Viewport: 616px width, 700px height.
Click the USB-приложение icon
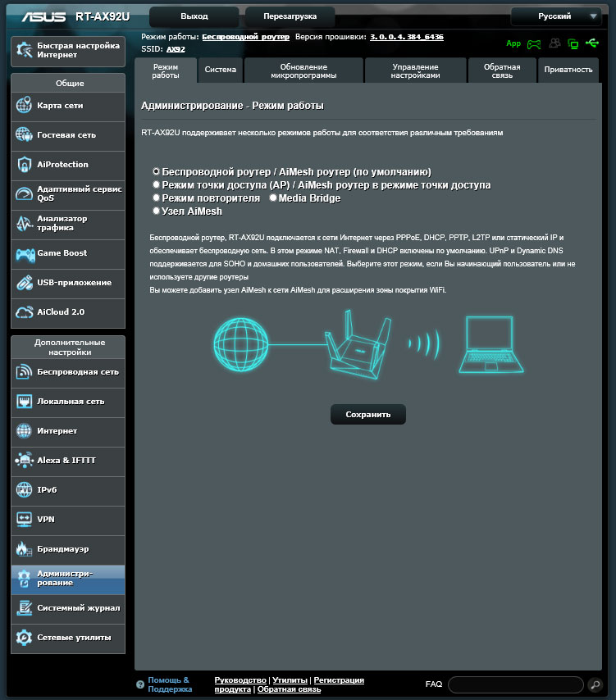click(x=24, y=283)
